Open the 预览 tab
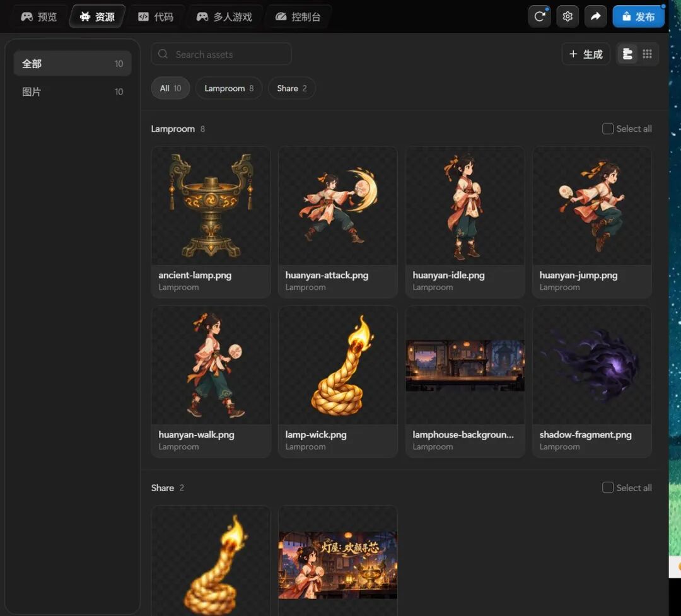This screenshot has width=681, height=616. coord(38,17)
